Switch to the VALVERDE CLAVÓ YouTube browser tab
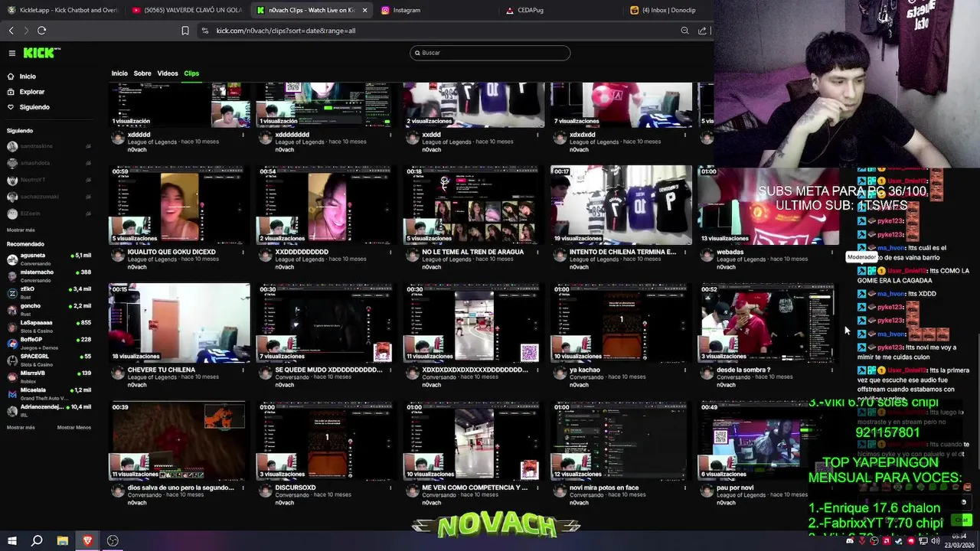The height and width of the screenshot is (551, 980). click(x=187, y=10)
